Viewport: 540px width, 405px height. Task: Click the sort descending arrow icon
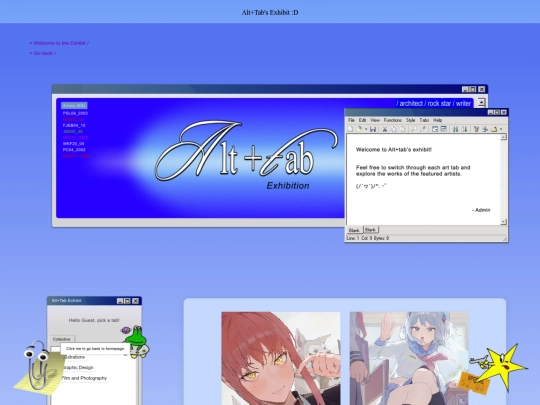pyautogui.click(x=464, y=129)
